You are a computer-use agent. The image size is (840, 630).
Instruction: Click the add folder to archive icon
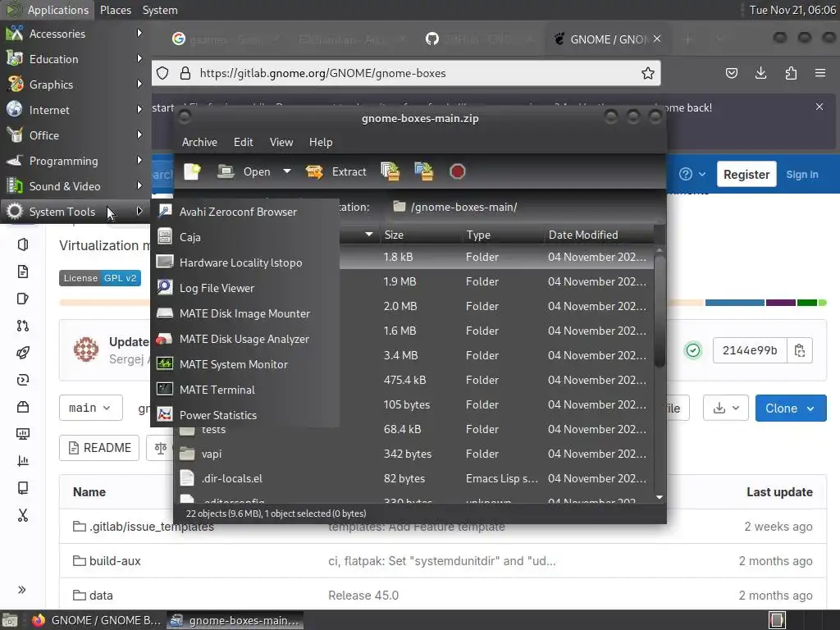[x=424, y=171]
